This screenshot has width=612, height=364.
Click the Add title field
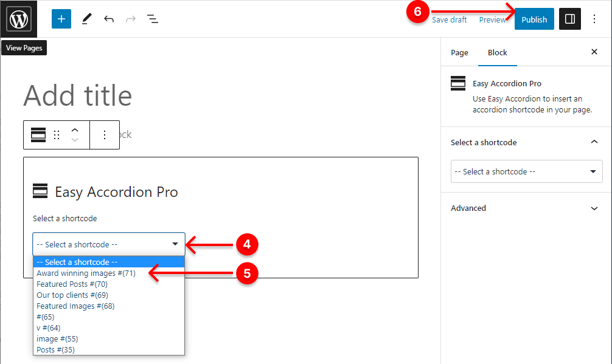[x=78, y=95]
